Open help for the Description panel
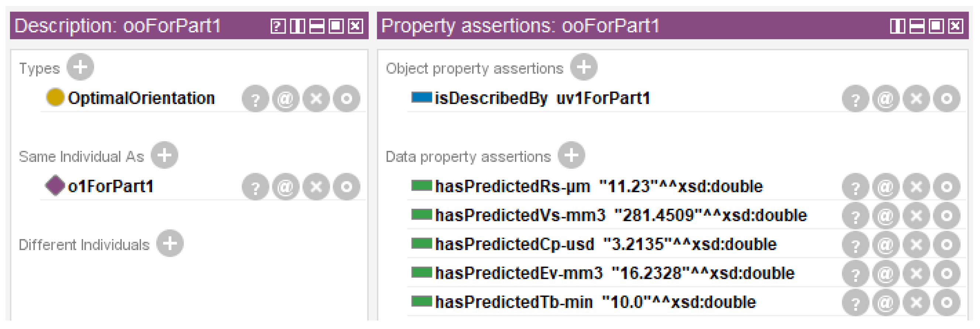 pyautogui.click(x=278, y=26)
